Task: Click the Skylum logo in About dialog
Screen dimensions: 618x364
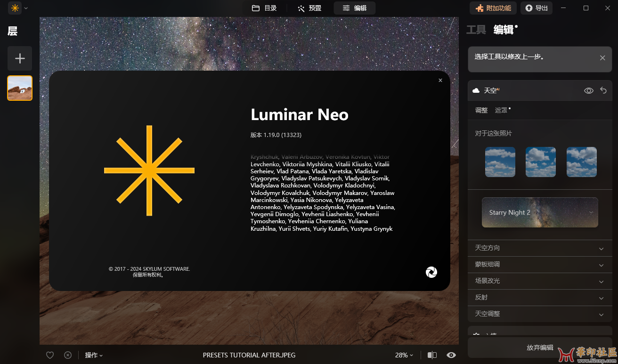Action: click(x=431, y=272)
